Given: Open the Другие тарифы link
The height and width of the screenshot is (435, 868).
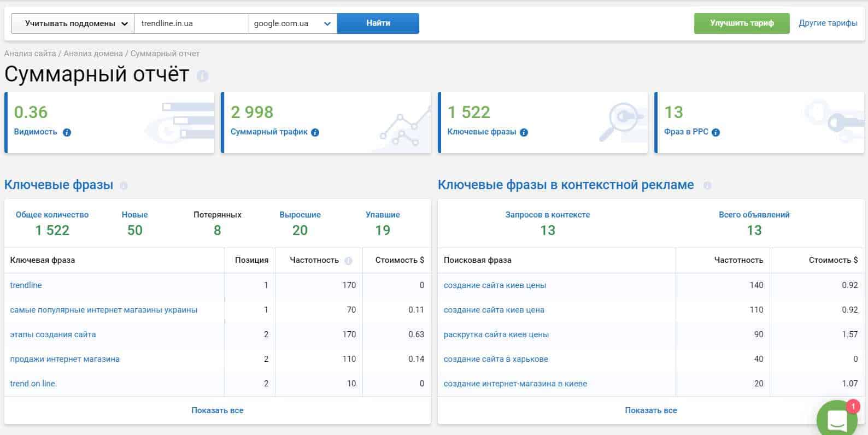Looking at the screenshot, I should pos(828,23).
